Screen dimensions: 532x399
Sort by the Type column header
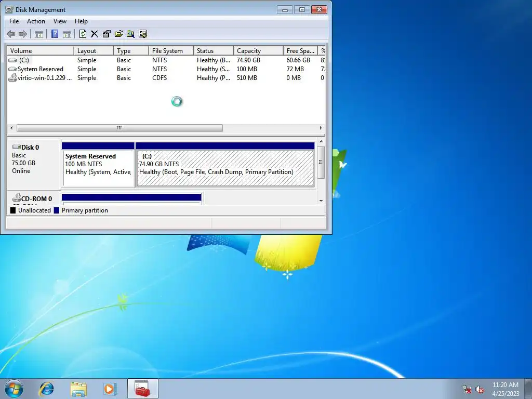tap(131, 50)
